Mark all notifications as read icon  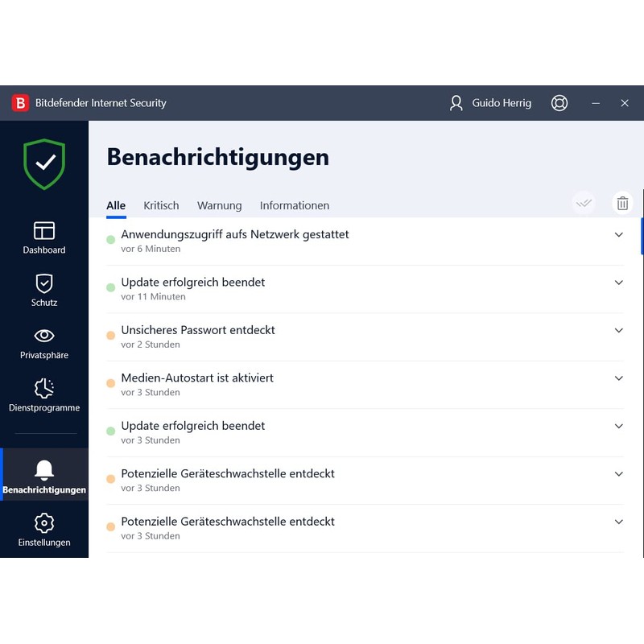584,204
